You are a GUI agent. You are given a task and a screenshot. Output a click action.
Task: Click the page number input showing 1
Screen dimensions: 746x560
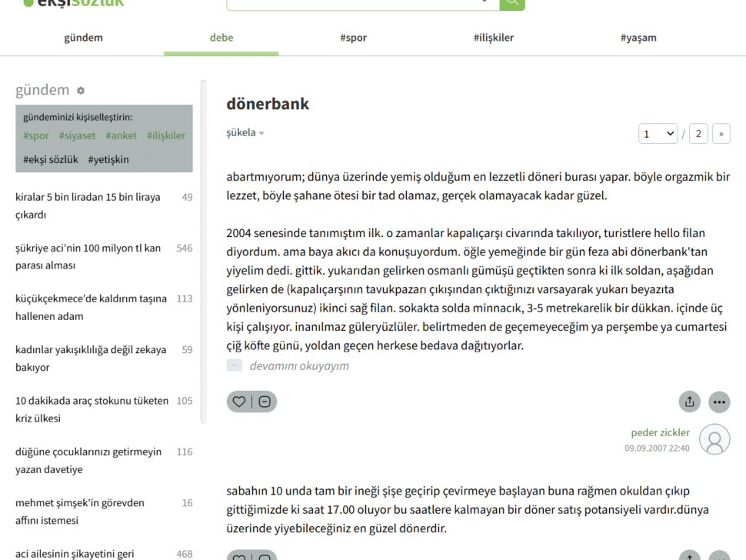(658, 133)
